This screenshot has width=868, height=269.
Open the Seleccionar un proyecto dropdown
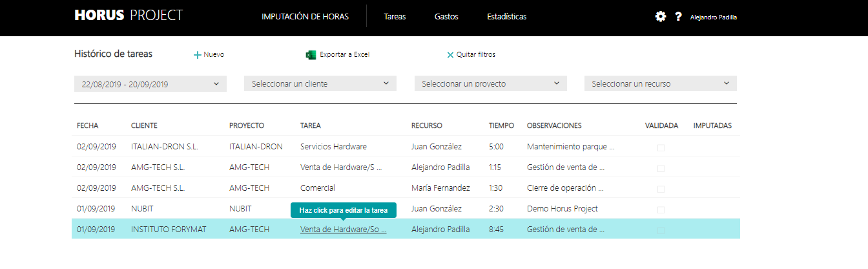pyautogui.click(x=490, y=83)
